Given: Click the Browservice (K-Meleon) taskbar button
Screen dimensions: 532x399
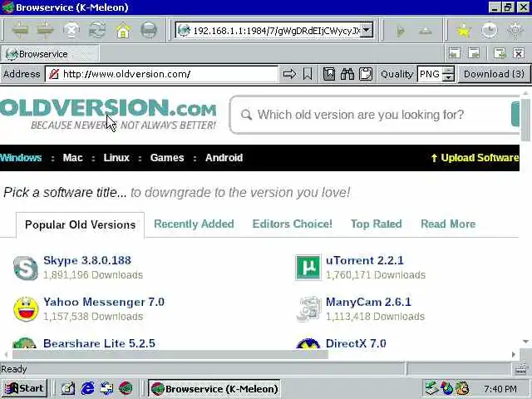Looking at the screenshot, I should pos(214,388).
